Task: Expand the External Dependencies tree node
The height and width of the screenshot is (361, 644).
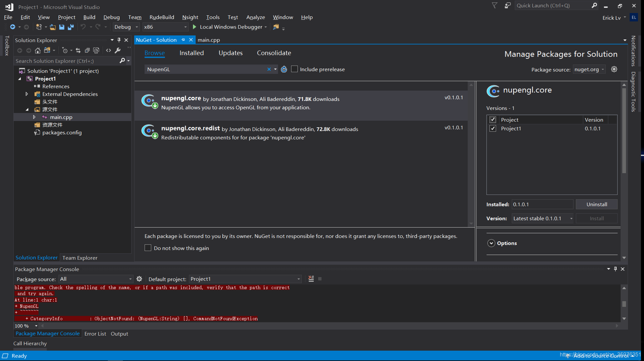Action: 27,94
